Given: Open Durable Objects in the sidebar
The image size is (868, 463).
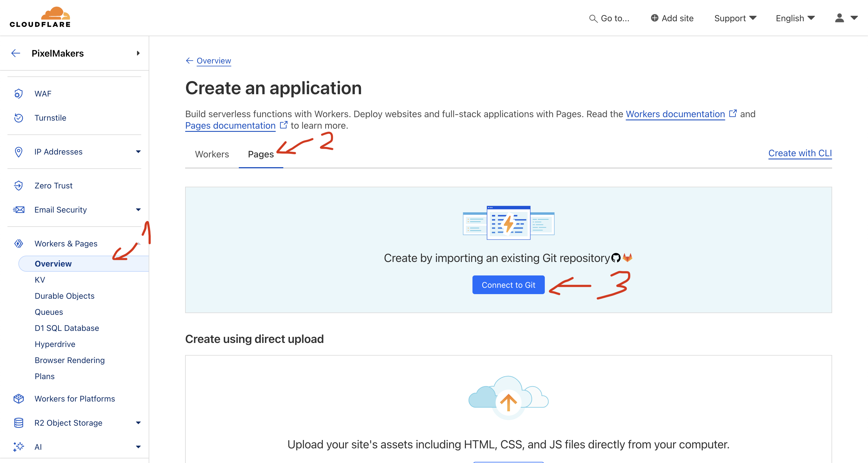Looking at the screenshot, I should 64,296.
